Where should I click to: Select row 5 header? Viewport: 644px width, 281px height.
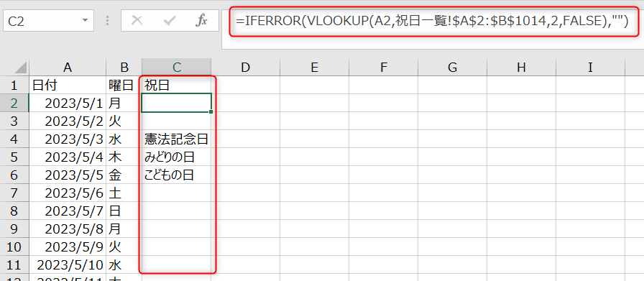pos(14,157)
